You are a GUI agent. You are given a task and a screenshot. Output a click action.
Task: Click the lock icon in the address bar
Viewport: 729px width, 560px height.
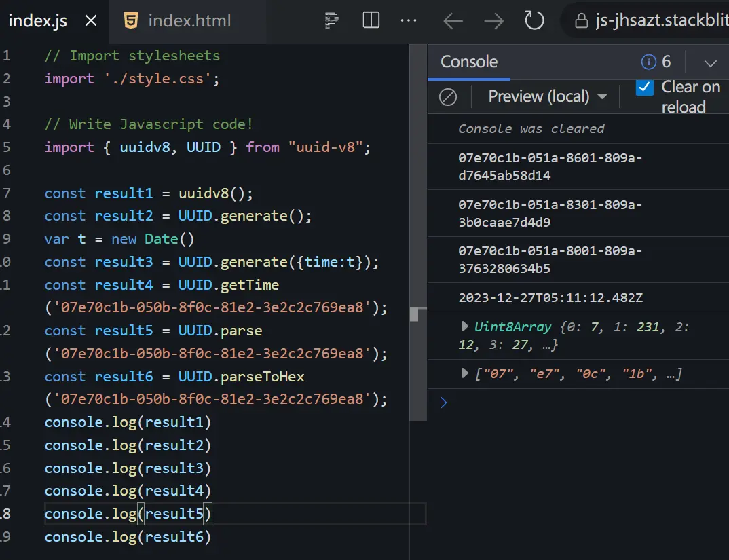pyautogui.click(x=581, y=21)
